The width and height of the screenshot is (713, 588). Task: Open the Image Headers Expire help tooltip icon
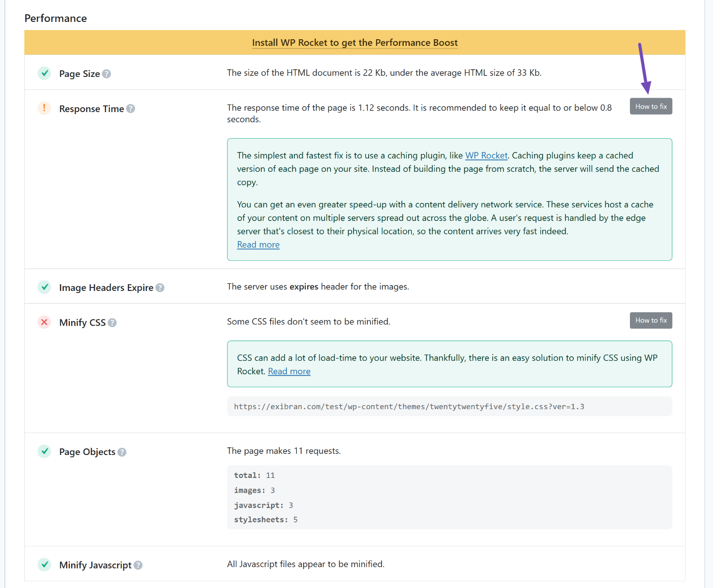pyautogui.click(x=160, y=287)
